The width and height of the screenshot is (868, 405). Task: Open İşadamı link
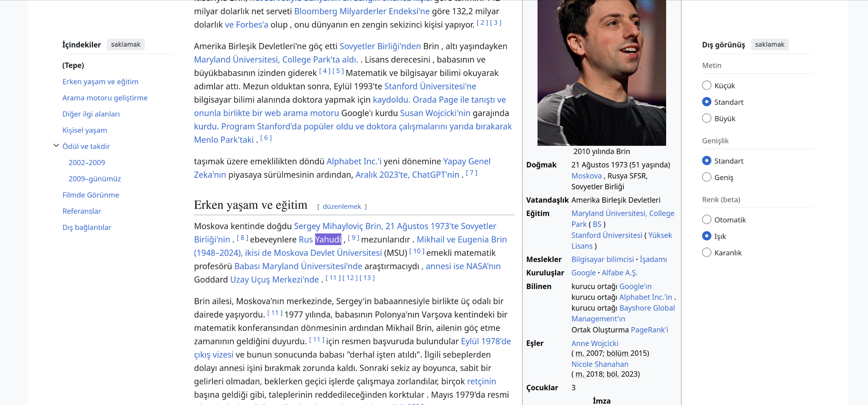click(653, 259)
